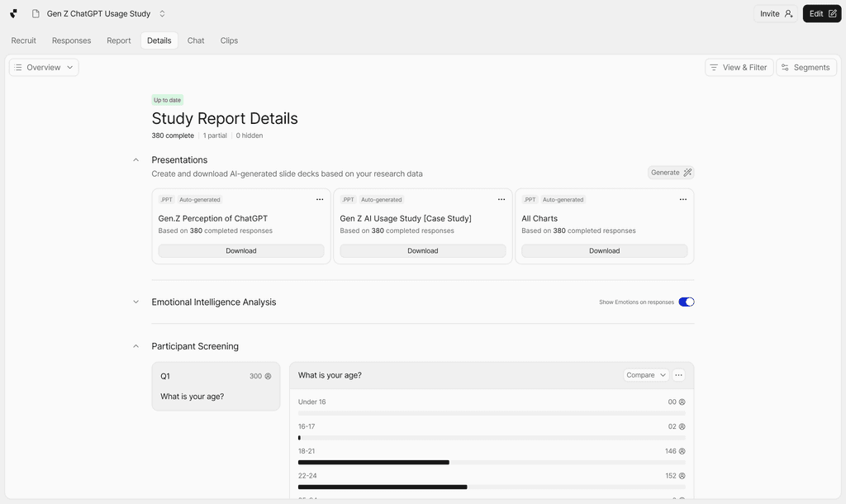Click the Under 16 answer label
The height and width of the screenshot is (504, 846).
[x=311, y=402]
